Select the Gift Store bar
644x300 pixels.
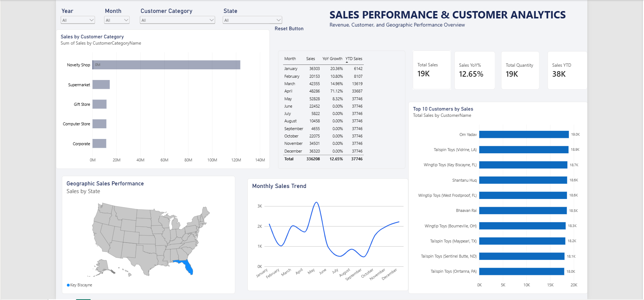(99, 104)
